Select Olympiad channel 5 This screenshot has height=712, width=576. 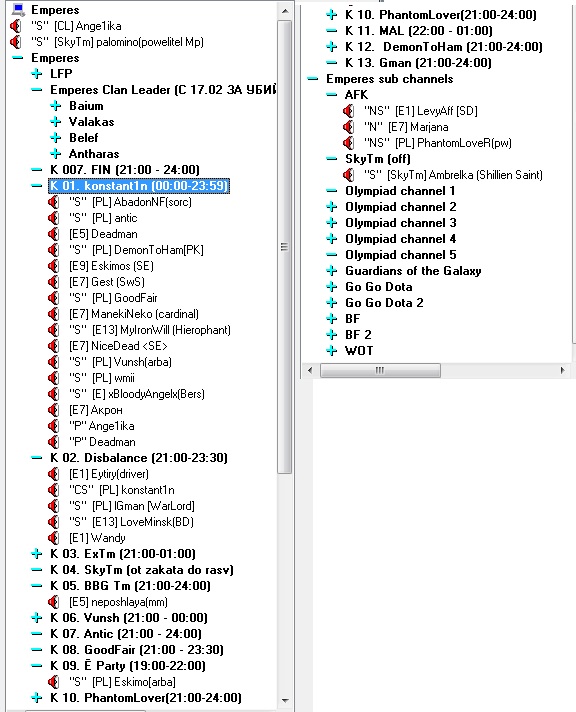point(401,255)
